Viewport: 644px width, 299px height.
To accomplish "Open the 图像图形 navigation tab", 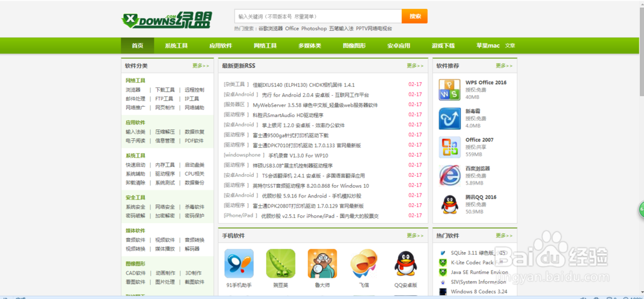I will (x=354, y=46).
